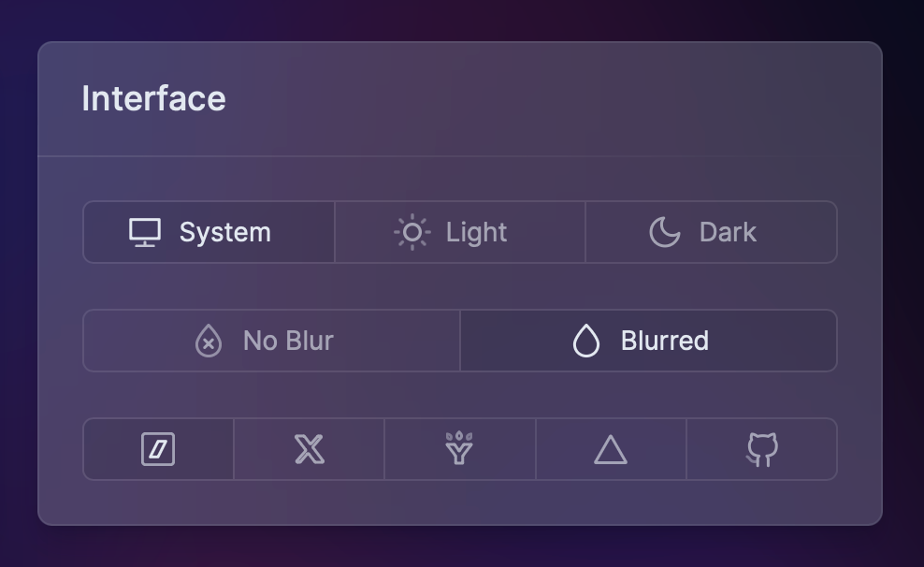Select the triangle logo theme icon
924x567 pixels.
click(611, 450)
